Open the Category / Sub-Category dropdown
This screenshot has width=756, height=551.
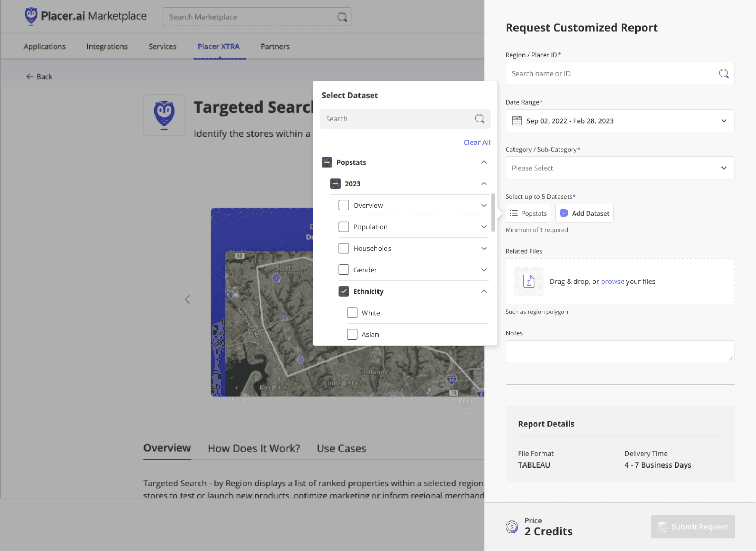pyautogui.click(x=620, y=168)
